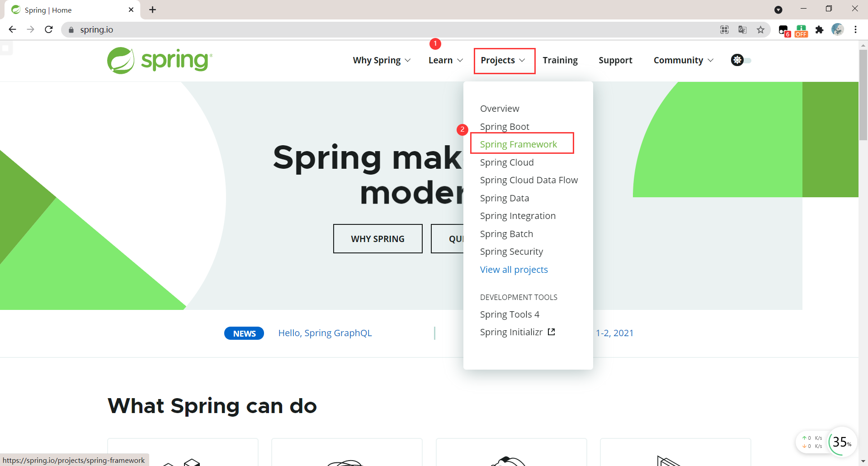Open the Extensions puzzle icon
The height and width of the screenshot is (466, 868).
[x=819, y=29]
